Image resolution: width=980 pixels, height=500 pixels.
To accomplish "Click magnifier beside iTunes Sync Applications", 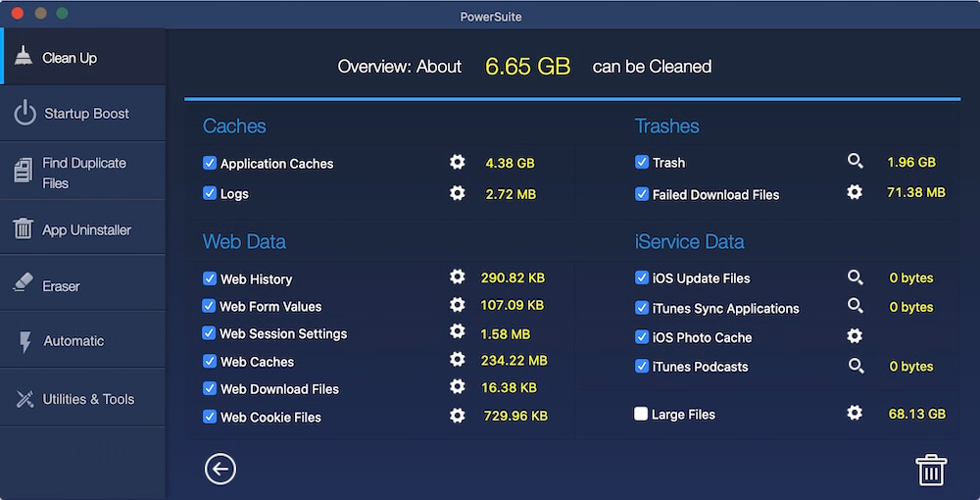I will [x=855, y=306].
